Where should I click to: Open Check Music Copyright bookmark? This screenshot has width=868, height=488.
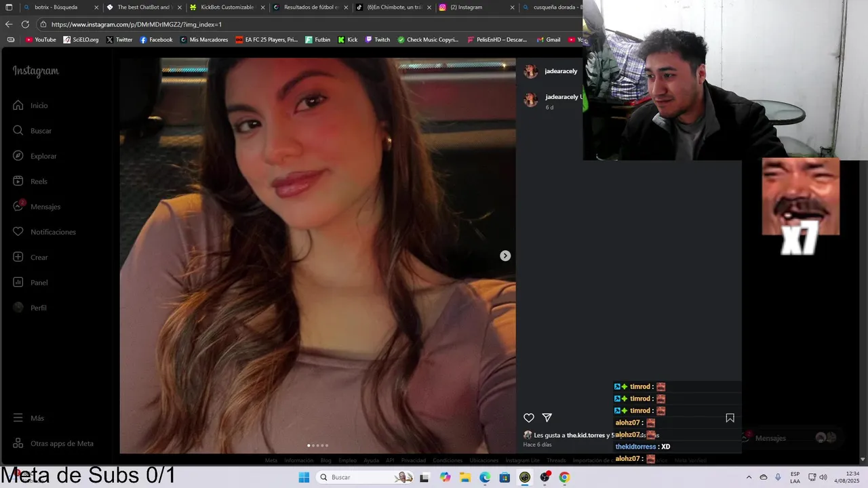pos(428,40)
